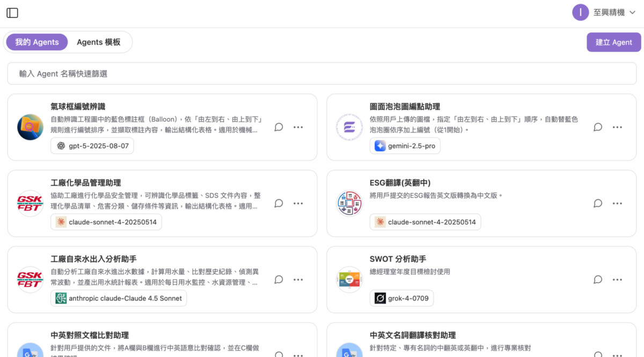Open options menu on 工廠化學品管理助理 card
Screen dimensions: 644x357
click(x=298, y=203)
